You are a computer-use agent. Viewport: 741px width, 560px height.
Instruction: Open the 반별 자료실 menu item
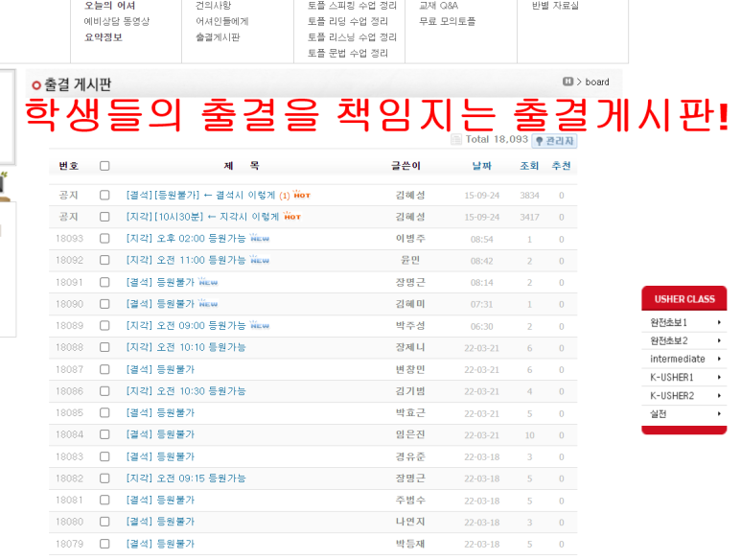[x=555, y=5]
